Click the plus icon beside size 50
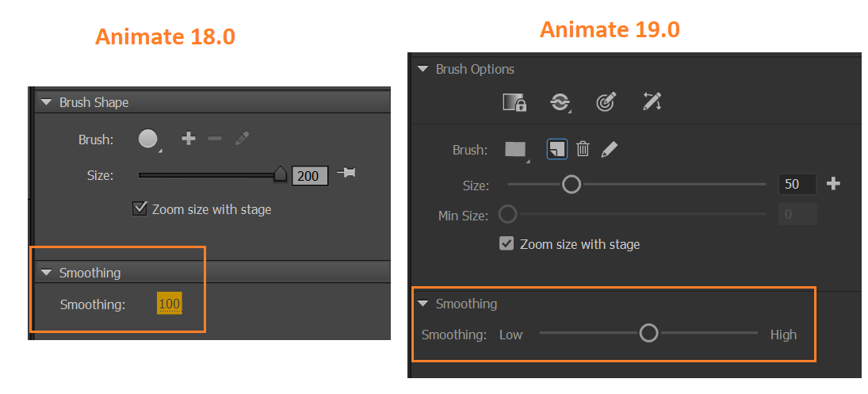This screenshot has width=868, height=394. [833, 184]
